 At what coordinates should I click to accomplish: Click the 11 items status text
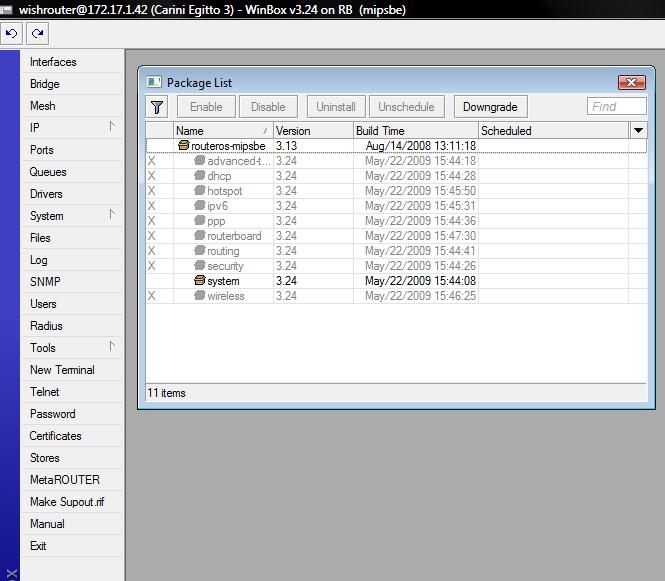(166, 393)
